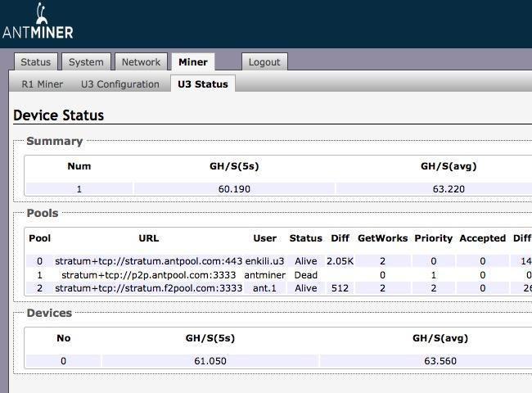Click the Devices GH/S(avg) column header
Screen dimensions: 532x393
tap(440, 338)
